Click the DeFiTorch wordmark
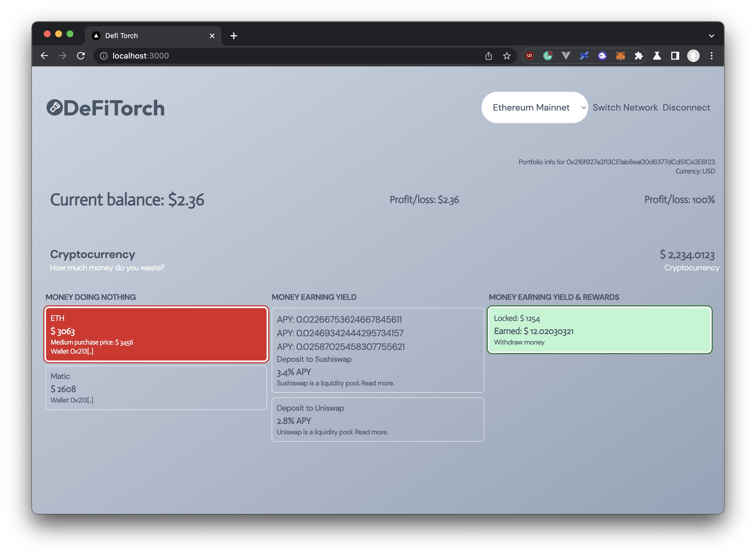 tap(114, 108)
